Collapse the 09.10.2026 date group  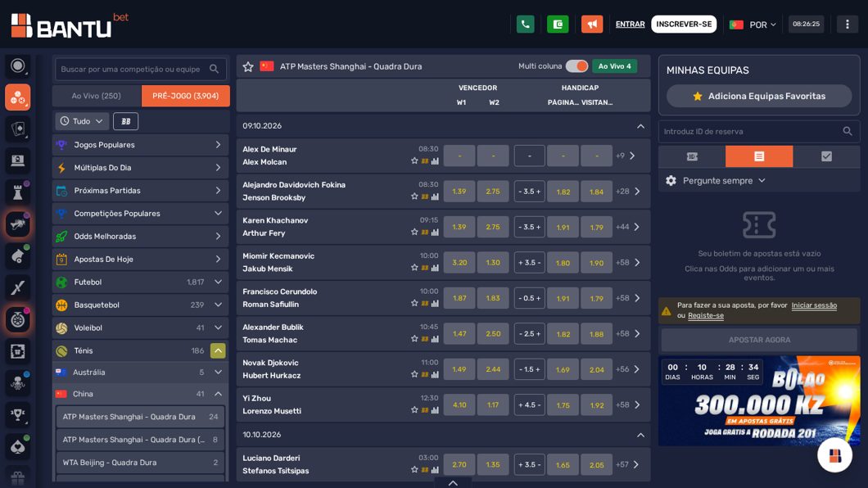tap(640, 126)
